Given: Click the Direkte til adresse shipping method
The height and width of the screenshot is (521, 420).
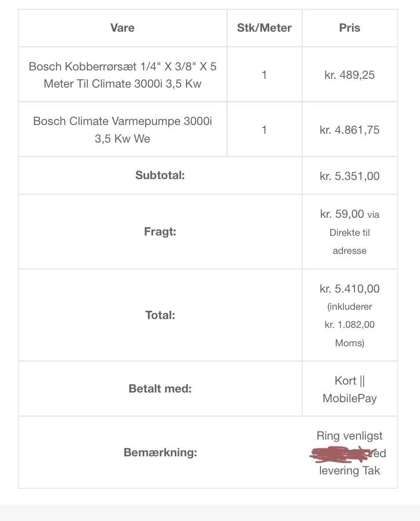Looking at the screenshot, I should tap(350, 242).
